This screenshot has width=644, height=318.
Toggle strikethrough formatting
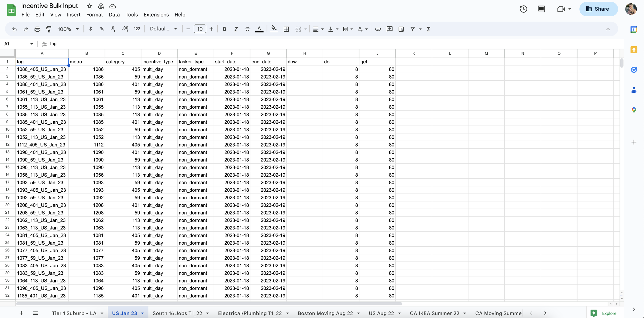pos(247,29)
